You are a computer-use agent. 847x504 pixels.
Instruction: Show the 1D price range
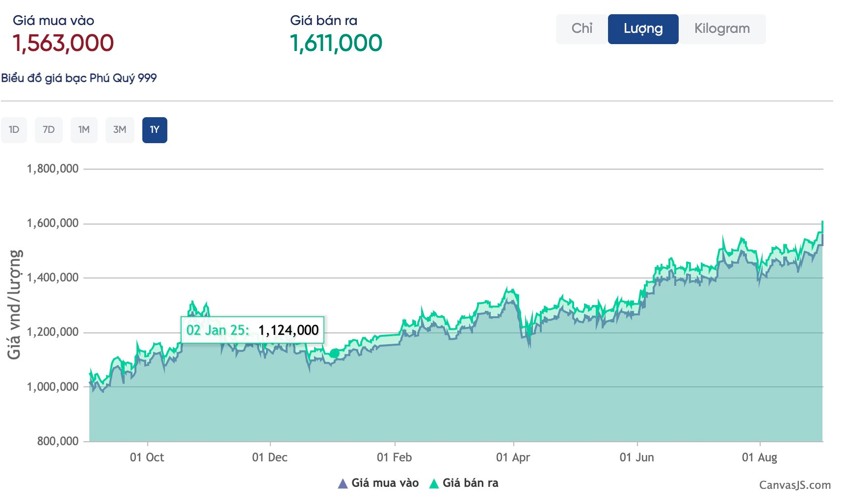point(14,130)
